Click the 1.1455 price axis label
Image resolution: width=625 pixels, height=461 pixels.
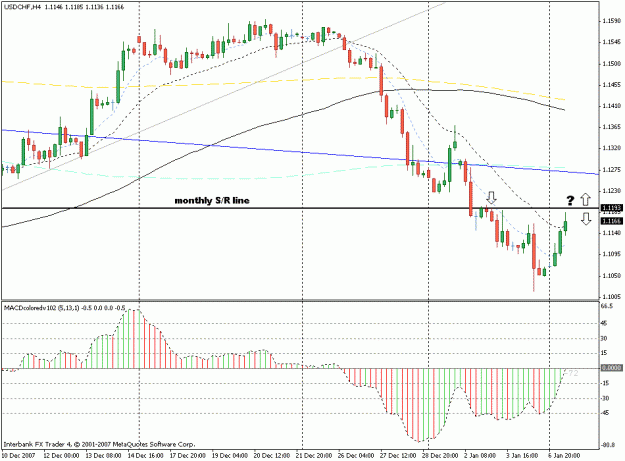tap(611, 84)
